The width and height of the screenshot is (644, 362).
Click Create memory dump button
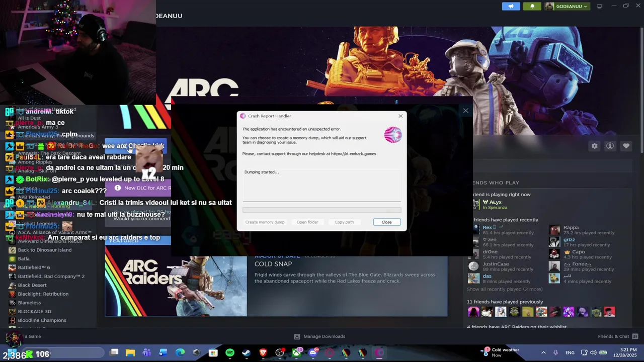265,222
